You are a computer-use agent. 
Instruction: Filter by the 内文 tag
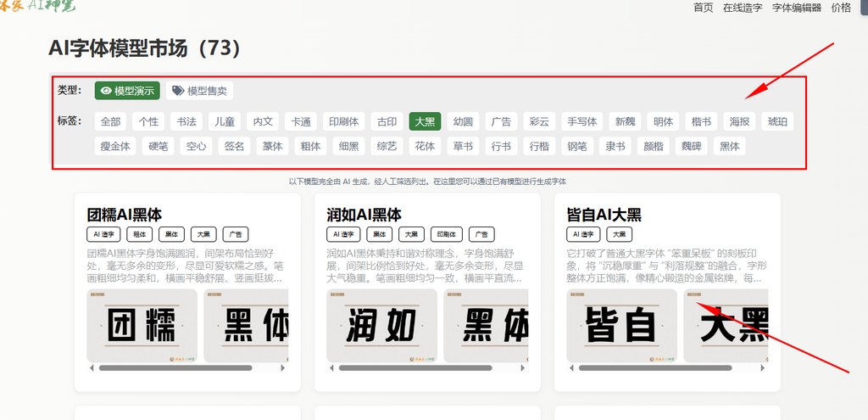(x=263, y=121)
